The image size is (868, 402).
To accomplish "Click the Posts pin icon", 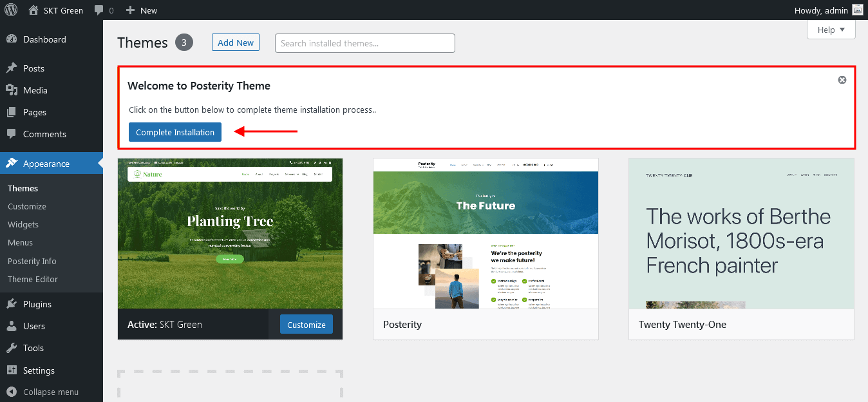I will tap(12, 68).
